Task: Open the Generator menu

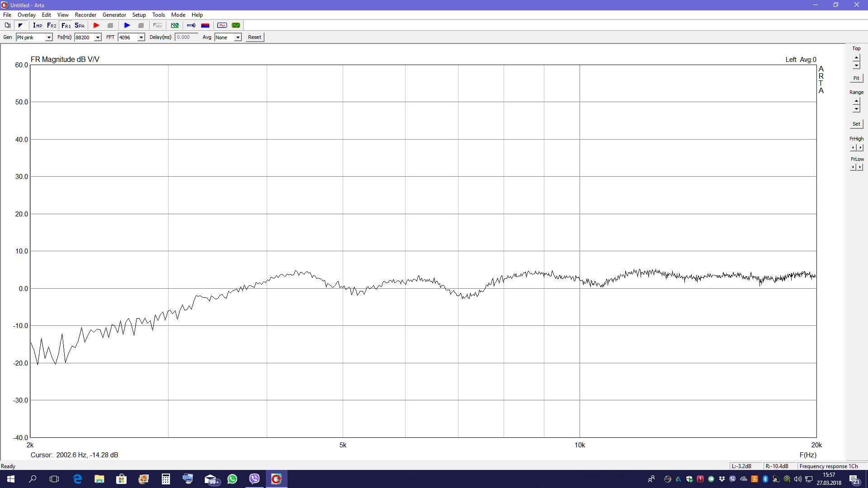Action: pyautogui.click(x=114, y=15)
